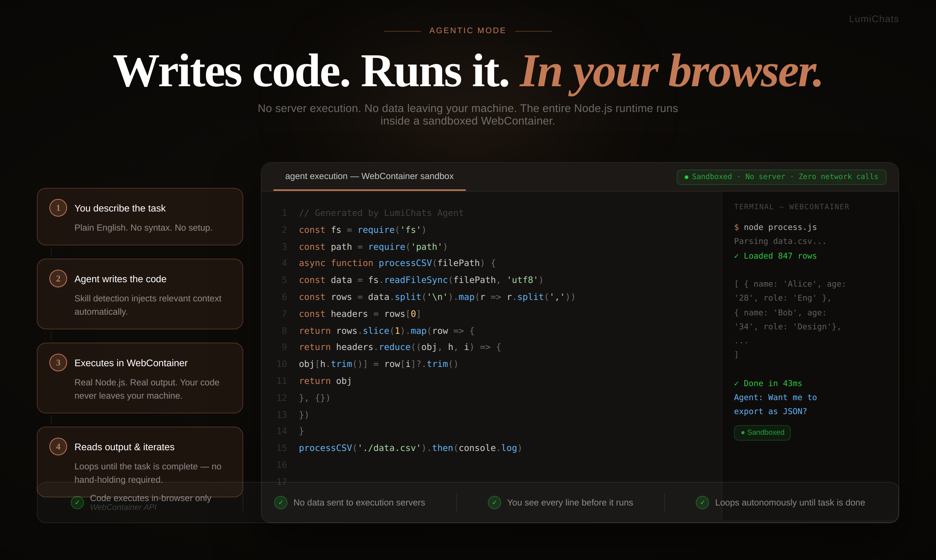936x560 pixels.
Task: Click small Sandboxed pill in terminal
Action: (762, 433)
